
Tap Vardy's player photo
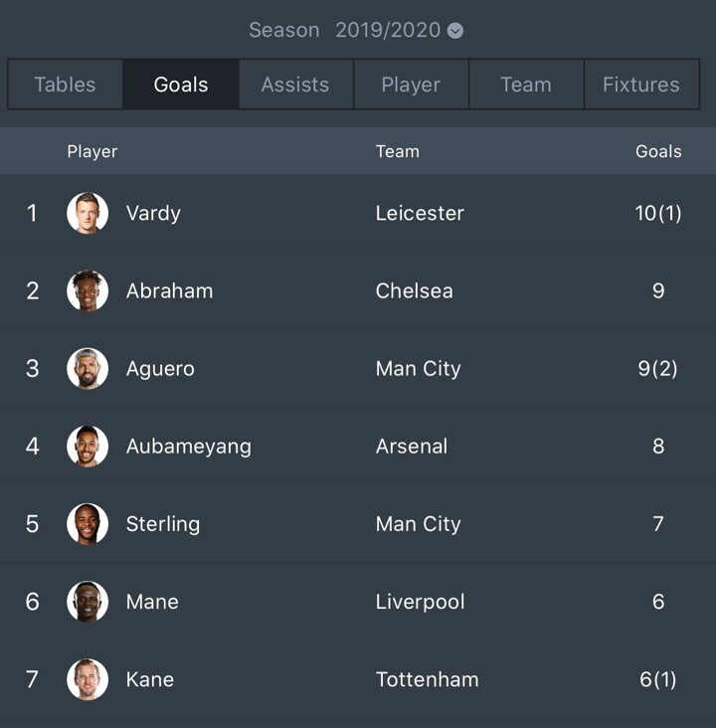88,213
